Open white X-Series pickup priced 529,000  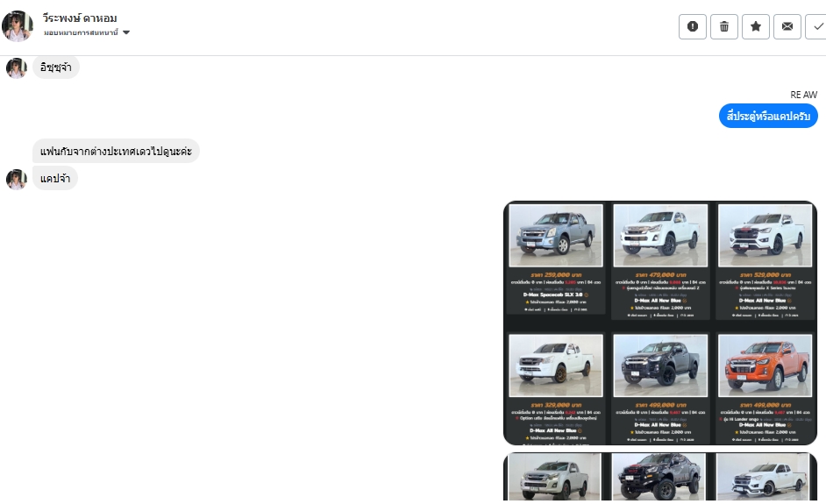pos(765,236)
